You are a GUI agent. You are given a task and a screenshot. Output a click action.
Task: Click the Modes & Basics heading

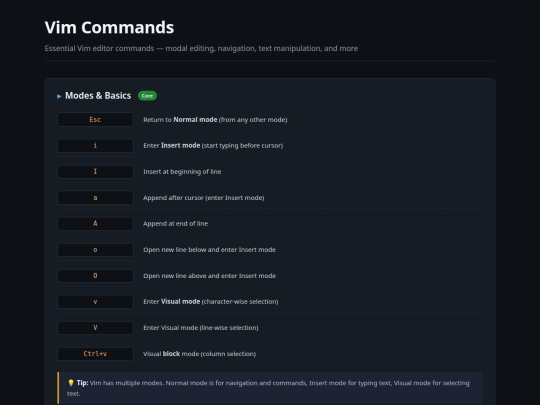tap(98, 96)
